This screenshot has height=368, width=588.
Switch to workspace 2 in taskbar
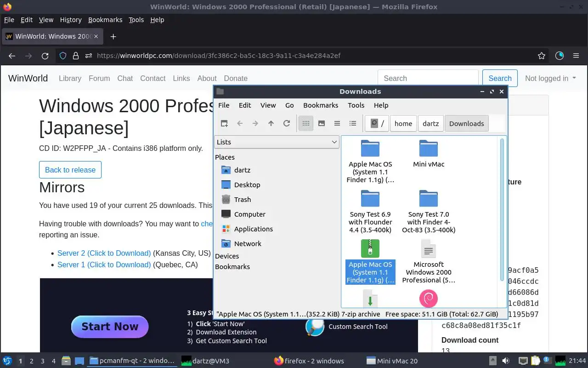click(x=31, y=361)
